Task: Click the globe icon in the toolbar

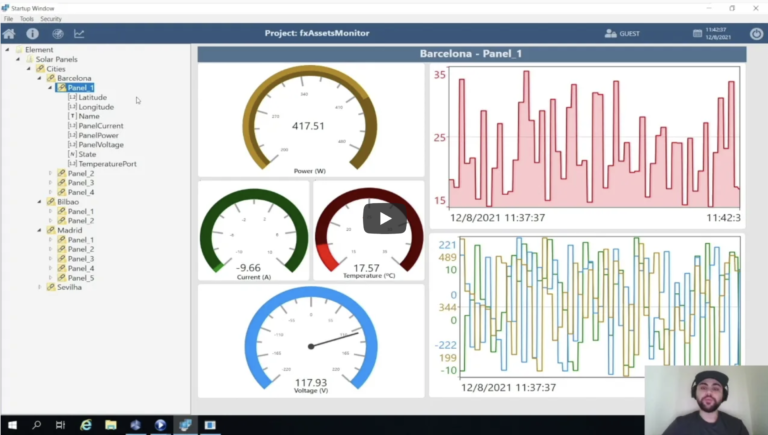Action: (57, 33)
